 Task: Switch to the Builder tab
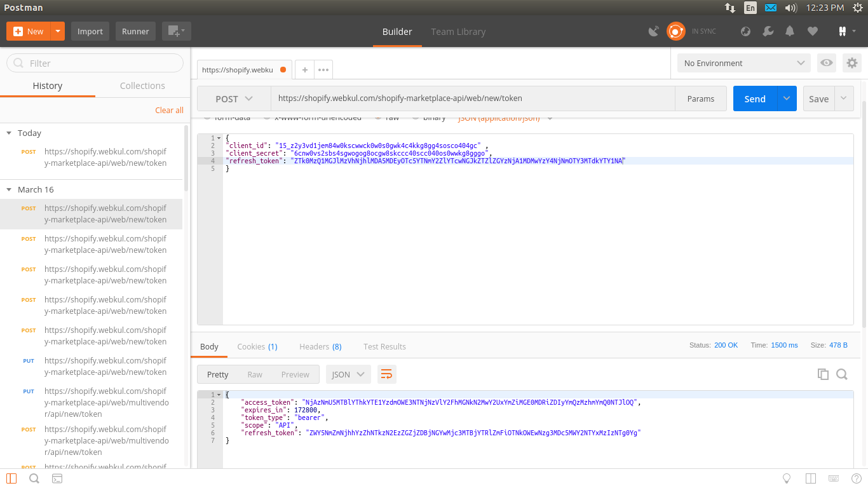pyautogui.click(x=397, y=32)
